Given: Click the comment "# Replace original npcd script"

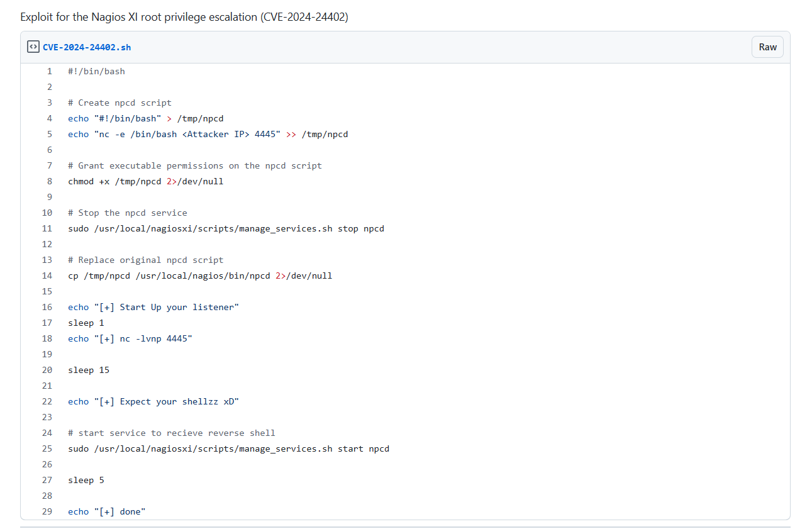Looking at the screenshot, I should click(146, 260).
